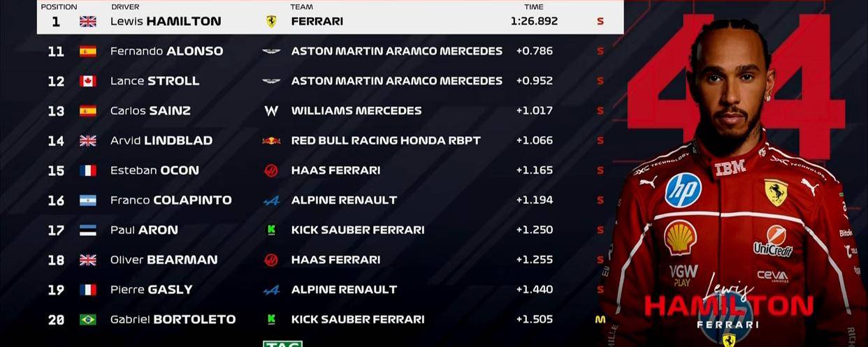Click the 1:26.892 lap time
This screenshot has width=868, height=347.
tap(534, 21)
